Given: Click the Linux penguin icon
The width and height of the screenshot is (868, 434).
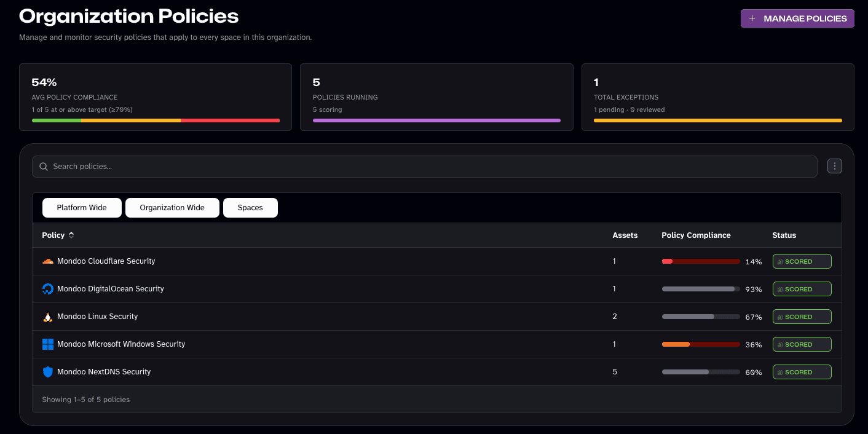Looking at the screenshot, I should point(48,317).
